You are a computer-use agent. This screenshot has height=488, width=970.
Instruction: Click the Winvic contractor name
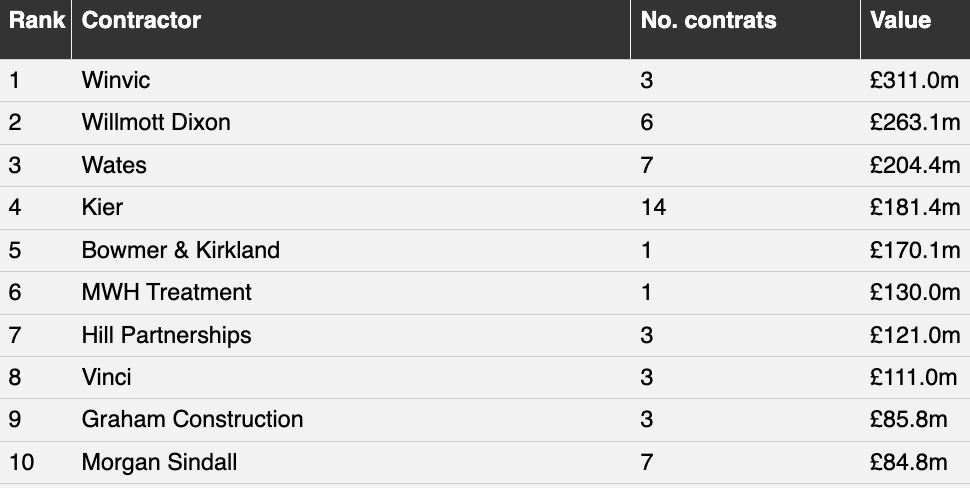(116, 80)
